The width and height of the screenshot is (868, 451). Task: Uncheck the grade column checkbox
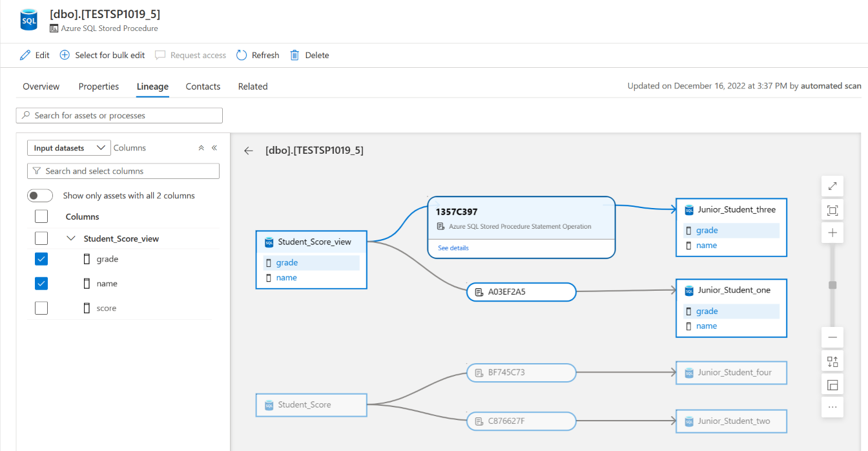point(41,259)
